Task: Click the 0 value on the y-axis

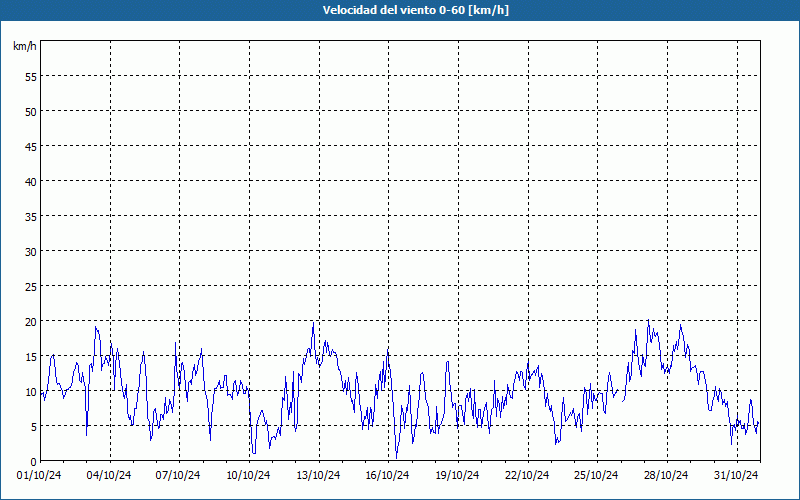Action: pos(34,462)
